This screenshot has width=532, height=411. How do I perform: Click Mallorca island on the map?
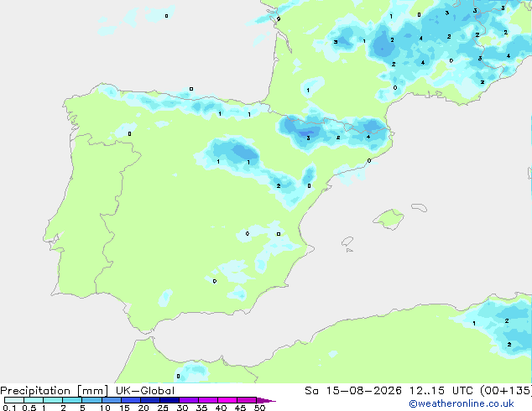click(x=389, y=219)
